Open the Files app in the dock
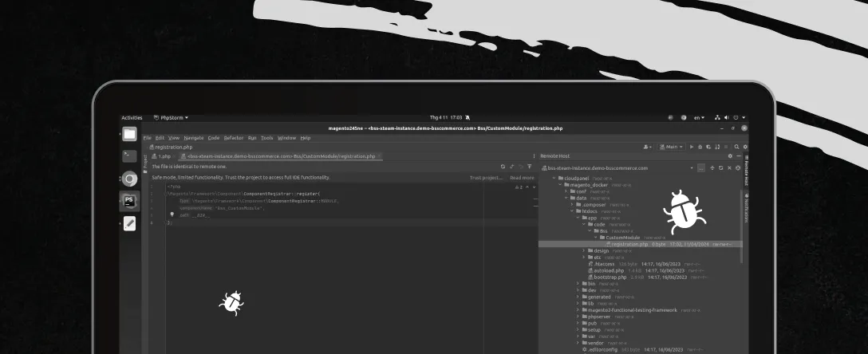The height and width of the screenshot is (354, 868). click(x=129, y=134)
